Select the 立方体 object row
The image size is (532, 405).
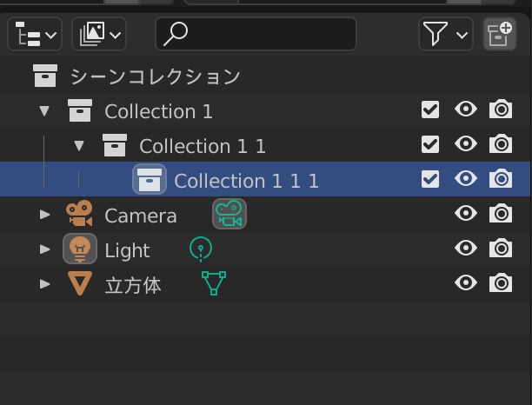(132, 285)
